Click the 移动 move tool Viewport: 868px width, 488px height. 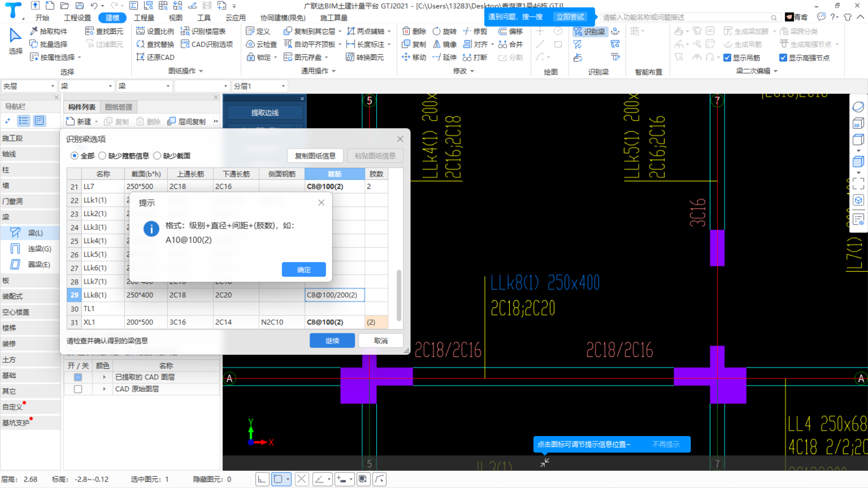point(414,57)
